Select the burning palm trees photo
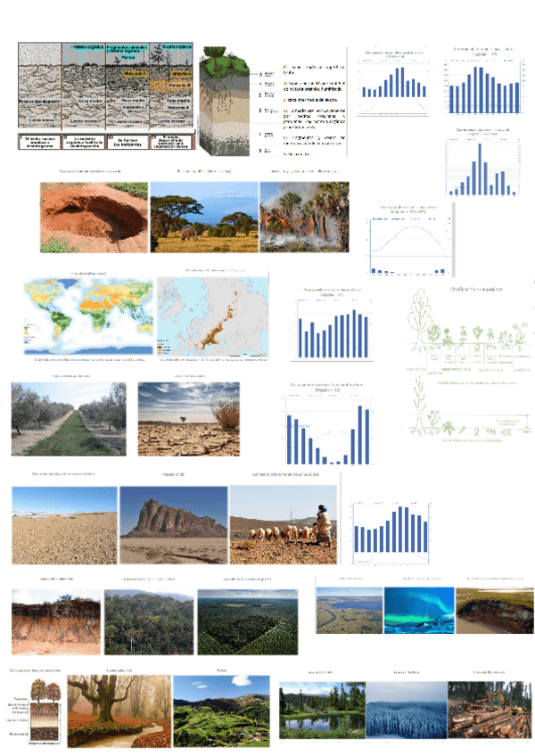The height and width of the screenshot is (756, 535). pyautogui.click(x=304, y=217)
